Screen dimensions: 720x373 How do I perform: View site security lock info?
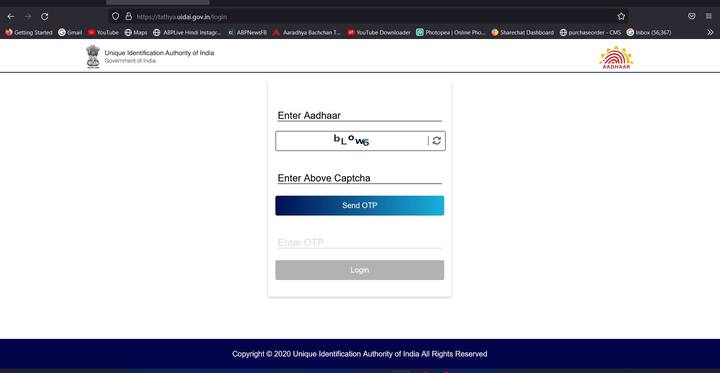pyautogui.click(x=129, y=17)
